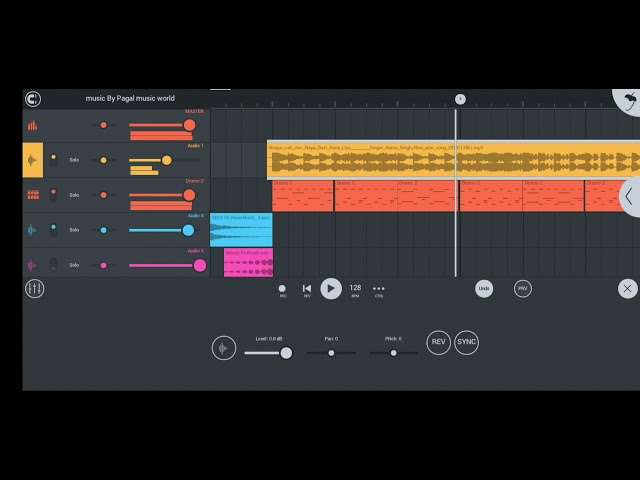Click the Audio 1 volume slider handle
The width and height of the screenshot is (640, 480).
coord(167,160)
